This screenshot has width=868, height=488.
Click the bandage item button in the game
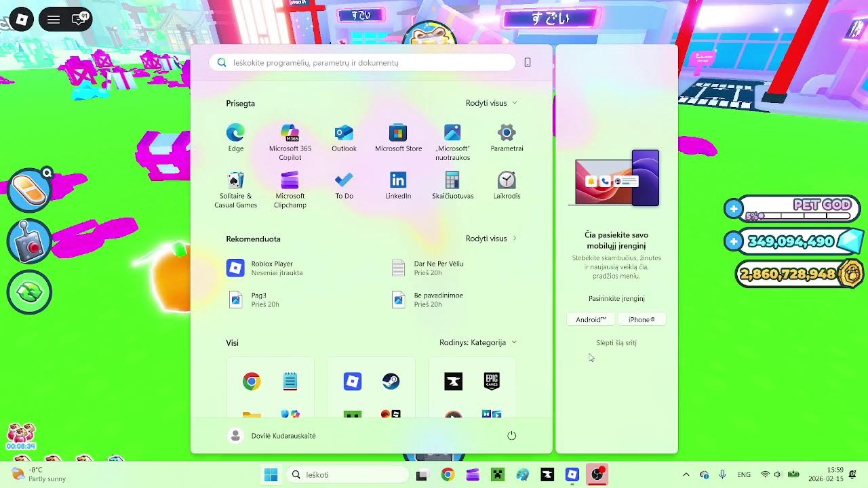(x=29, y=190)
